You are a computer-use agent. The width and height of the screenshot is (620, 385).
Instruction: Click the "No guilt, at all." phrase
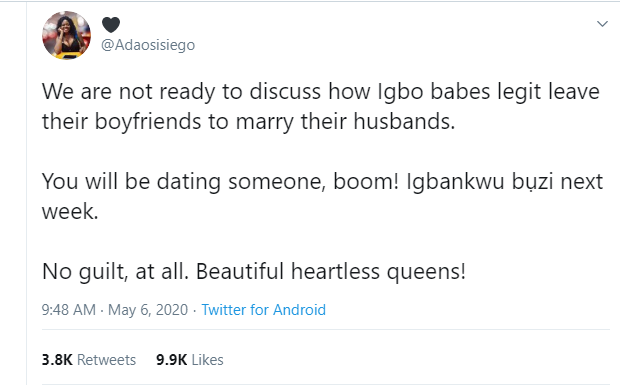115,272
